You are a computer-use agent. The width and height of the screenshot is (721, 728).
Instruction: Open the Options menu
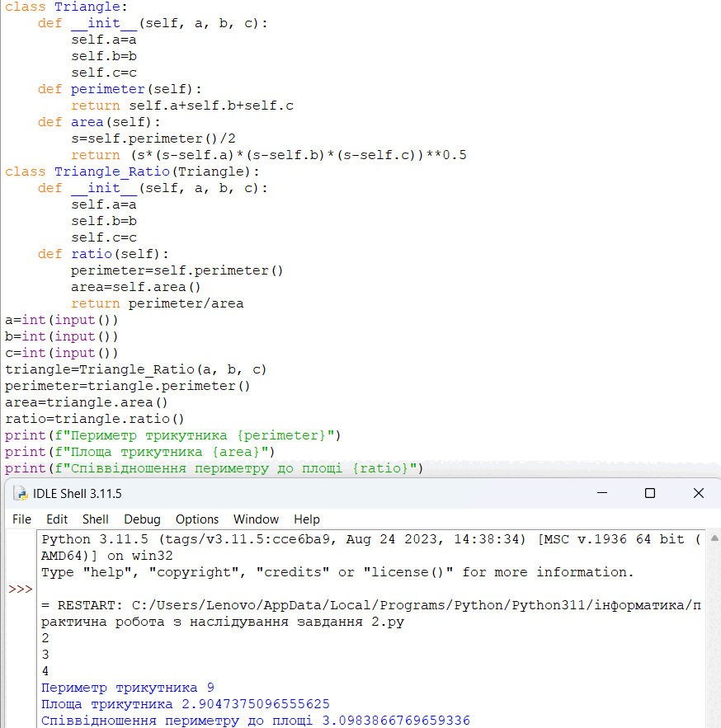197,519
